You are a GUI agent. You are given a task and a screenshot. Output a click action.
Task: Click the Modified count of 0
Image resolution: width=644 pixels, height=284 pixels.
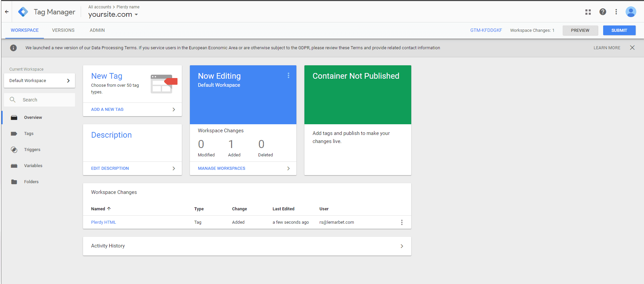(201, 144)
